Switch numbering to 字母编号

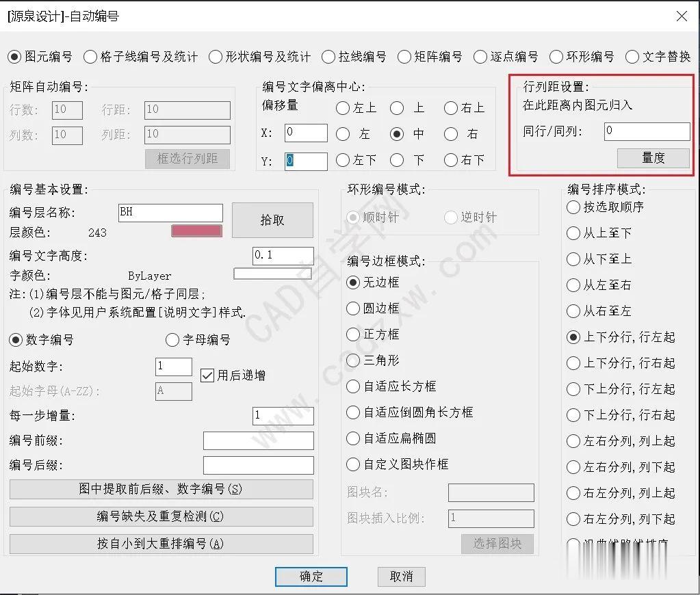pyautogui.click(x=172, y=340)
